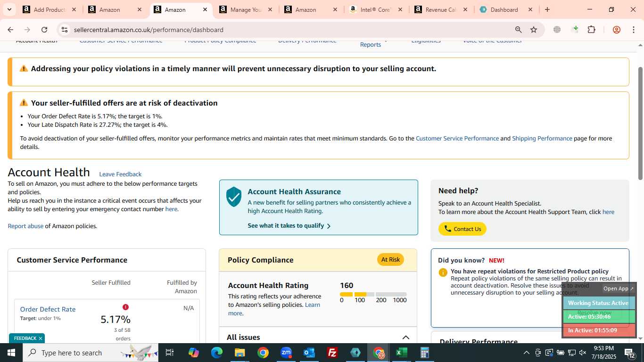Click the Leave Feedback link
This screenshot has height=362, width=644.
(120, 174)
